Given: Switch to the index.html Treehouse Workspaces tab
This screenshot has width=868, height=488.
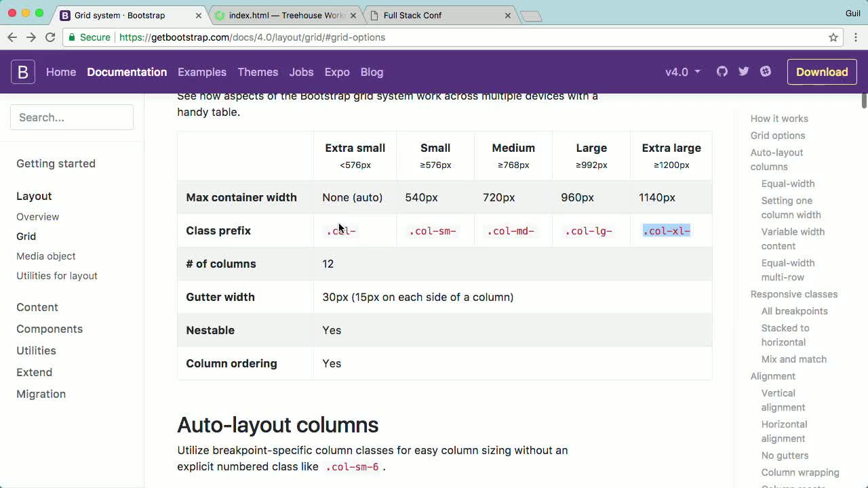Looking at the screenshot, I should click(280, 14).
